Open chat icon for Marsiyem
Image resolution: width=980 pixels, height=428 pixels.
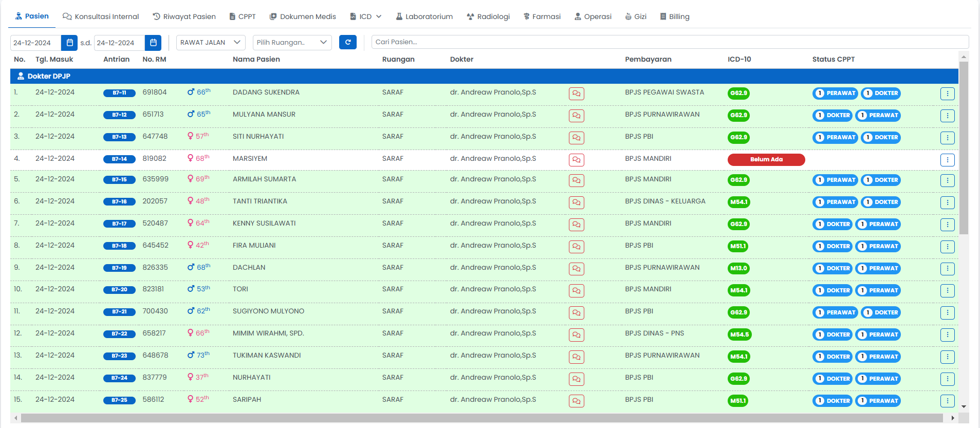[576, 160]
